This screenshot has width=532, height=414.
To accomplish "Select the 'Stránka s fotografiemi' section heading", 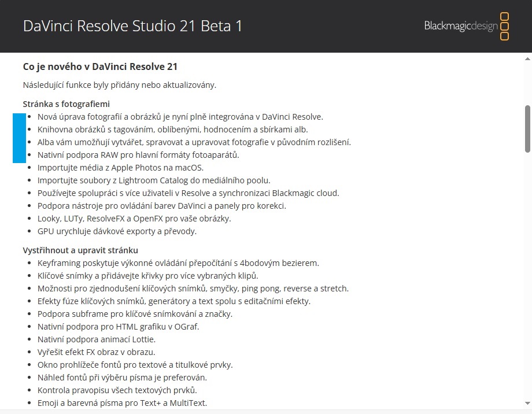I will pyautogui.click(x=66, y=104).
